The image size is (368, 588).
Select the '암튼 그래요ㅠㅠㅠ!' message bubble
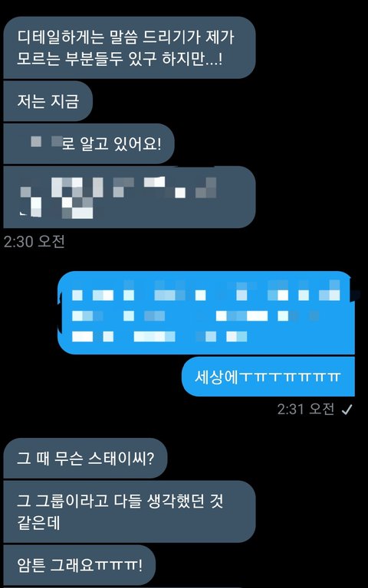[80, 565]
